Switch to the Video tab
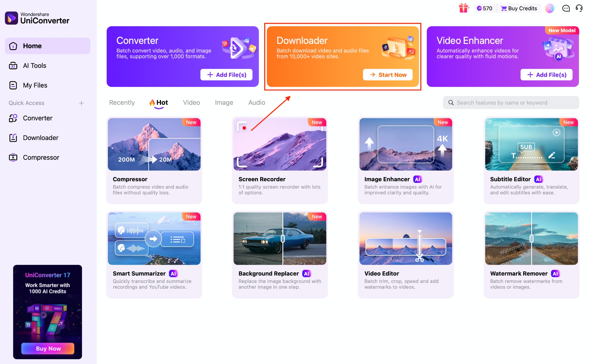Viewport: 589px width, 364px height. tap(191, 102)
